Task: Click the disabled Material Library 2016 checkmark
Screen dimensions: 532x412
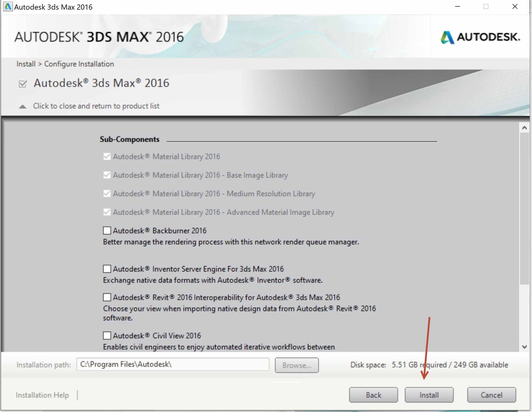Action: [106, 156]
